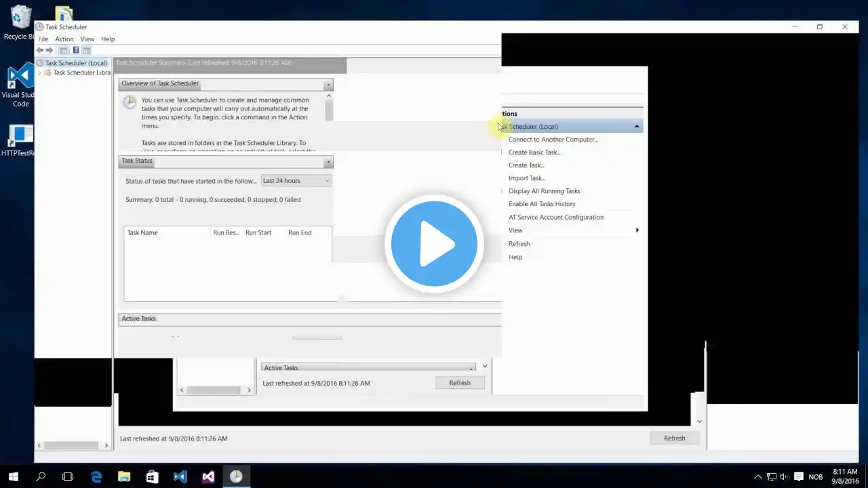
Task: Click the horizontal scrollbar under the tree pane
Action: [x=72, y=445]
